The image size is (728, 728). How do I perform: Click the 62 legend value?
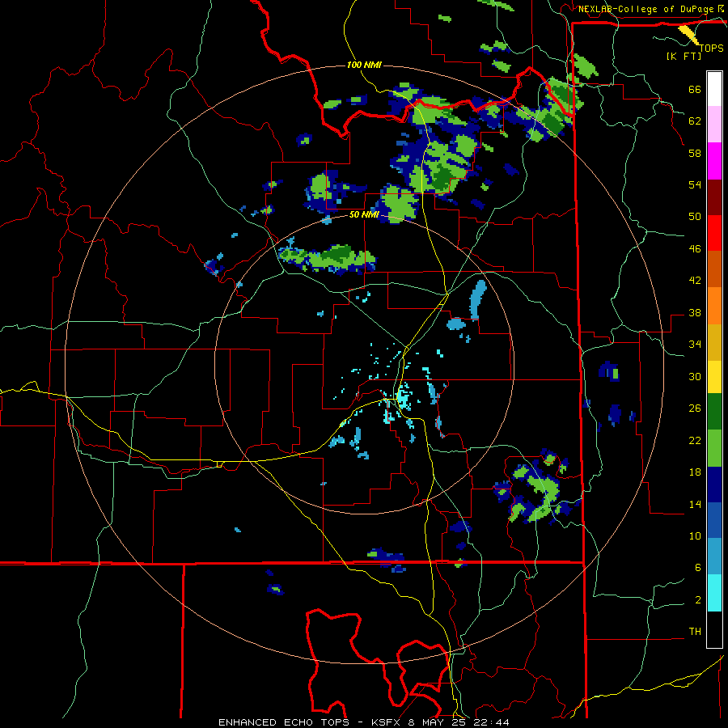click(695, 121)
